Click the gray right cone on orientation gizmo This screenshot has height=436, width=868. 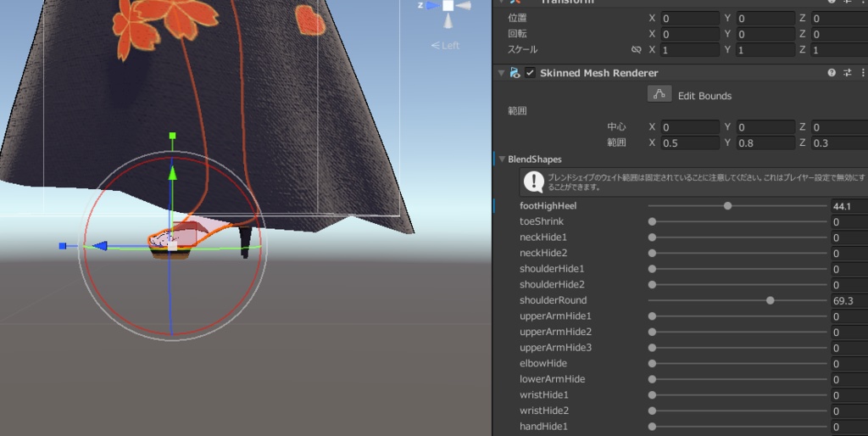click(464, 6)
